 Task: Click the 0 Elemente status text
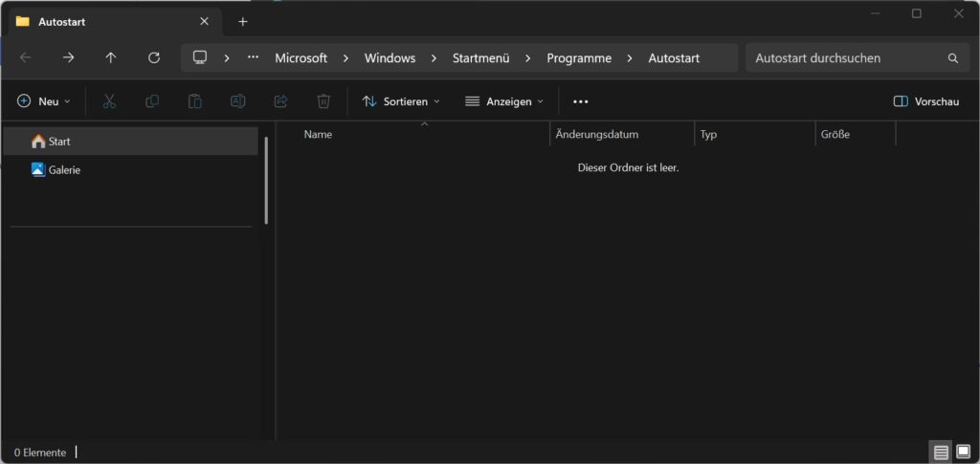tap(40, 453)
